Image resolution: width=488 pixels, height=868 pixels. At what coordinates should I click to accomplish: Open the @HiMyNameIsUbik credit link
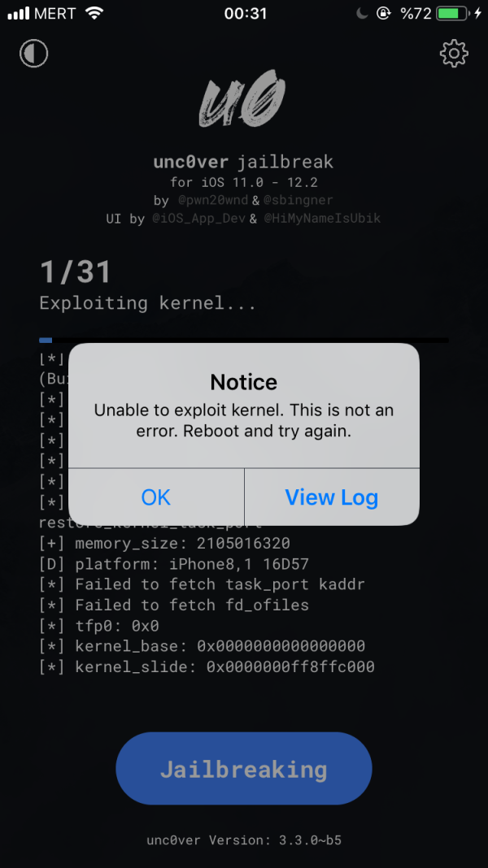pyautogui.click(x=322, y=219)
